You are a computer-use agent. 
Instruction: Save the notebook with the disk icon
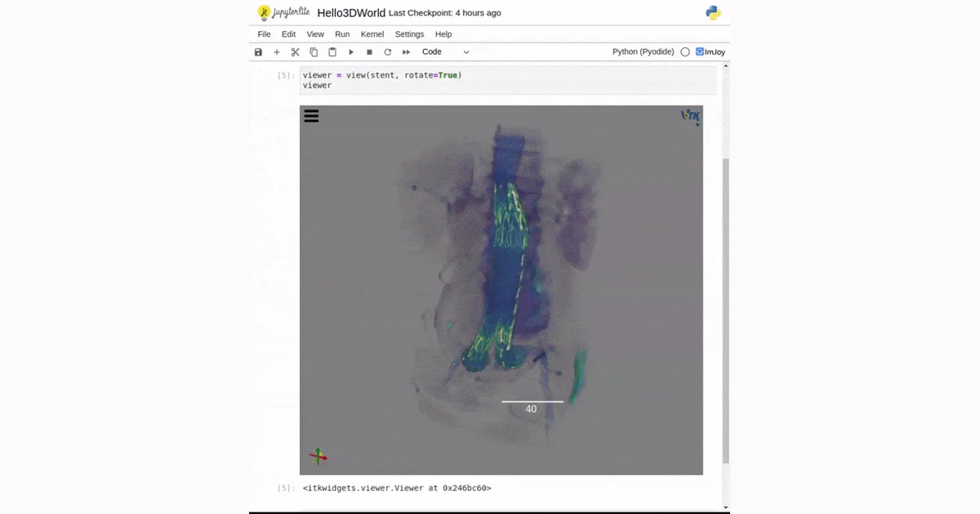pyautogui.click(x=259, y=52)
